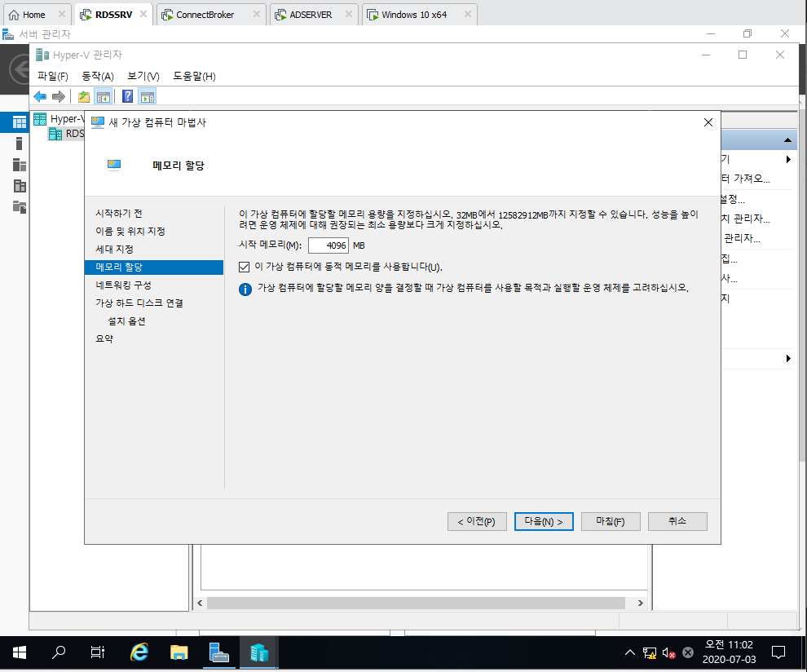Open the blue help question-mark toolbar icon

(128, 96)
